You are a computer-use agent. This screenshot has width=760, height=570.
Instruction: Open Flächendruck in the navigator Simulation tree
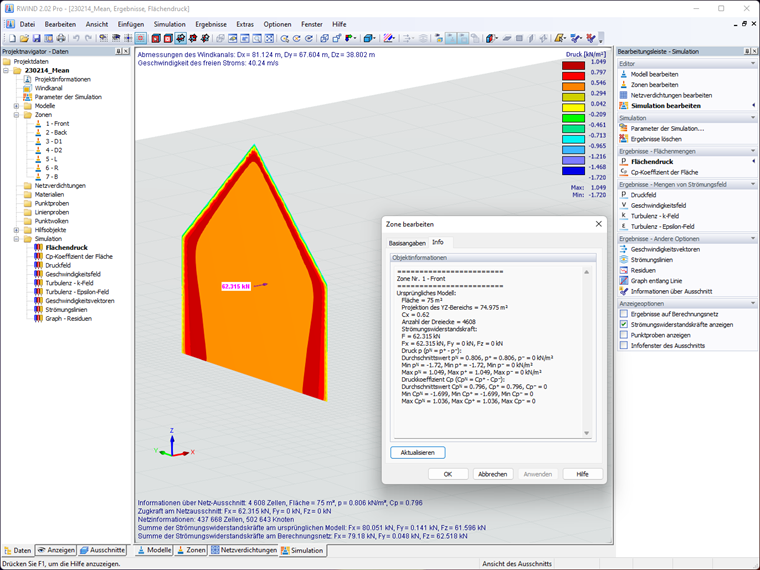66,248
